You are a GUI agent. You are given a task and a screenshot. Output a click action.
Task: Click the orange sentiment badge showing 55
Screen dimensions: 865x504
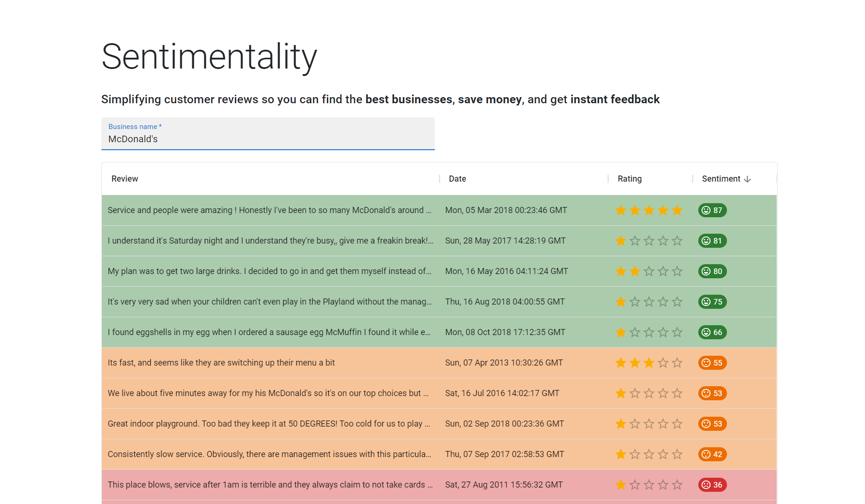712,363
